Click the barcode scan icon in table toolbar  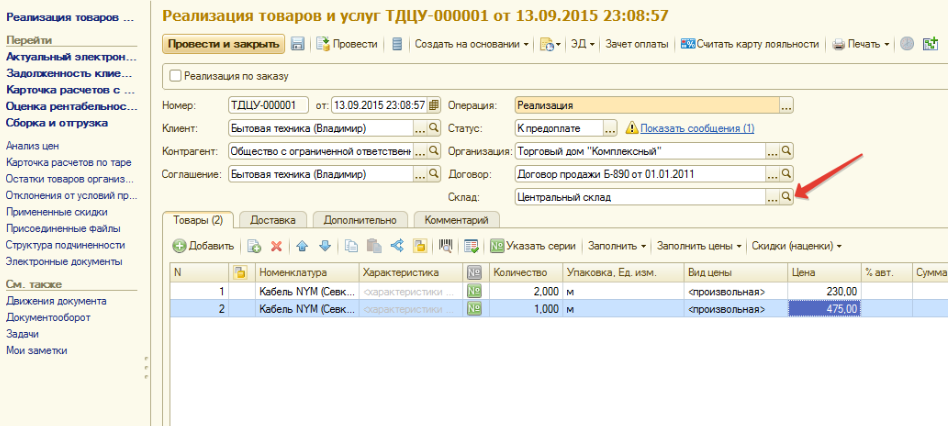coord(446,245)
